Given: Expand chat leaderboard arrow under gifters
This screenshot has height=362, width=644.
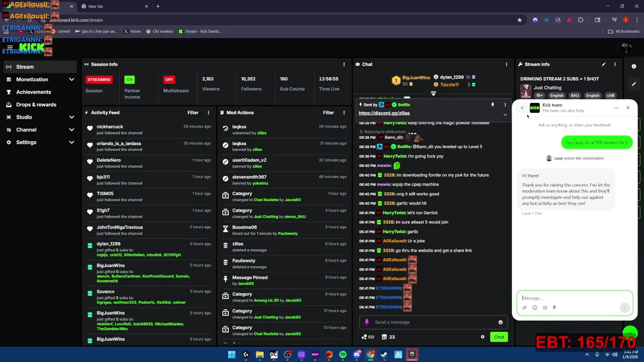Looking at the screenshot, I should point(433,94).
